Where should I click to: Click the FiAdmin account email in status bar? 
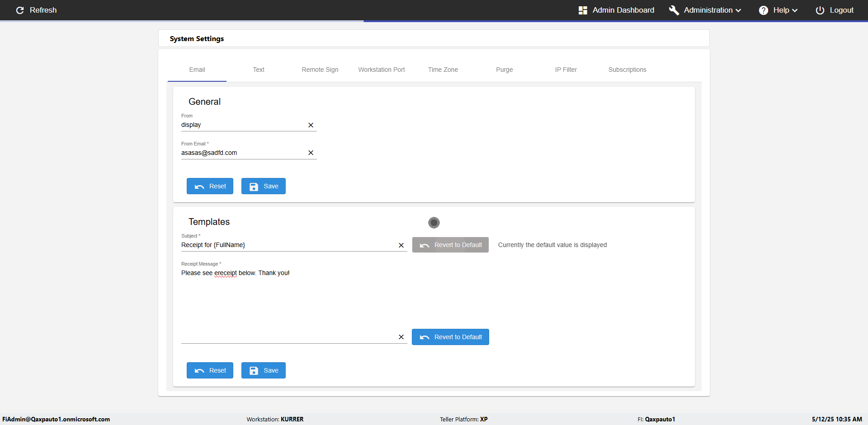pyautogui.click(x=56, y=419)
